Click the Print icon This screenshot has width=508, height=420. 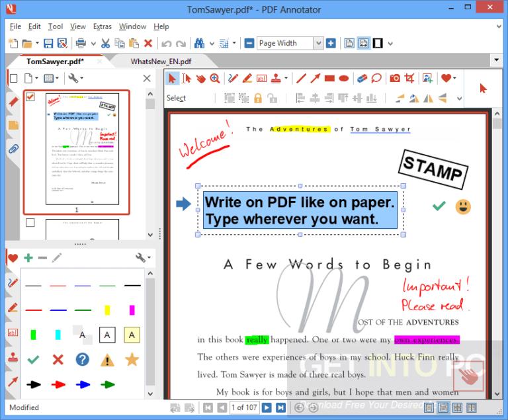tap(81, 43)
